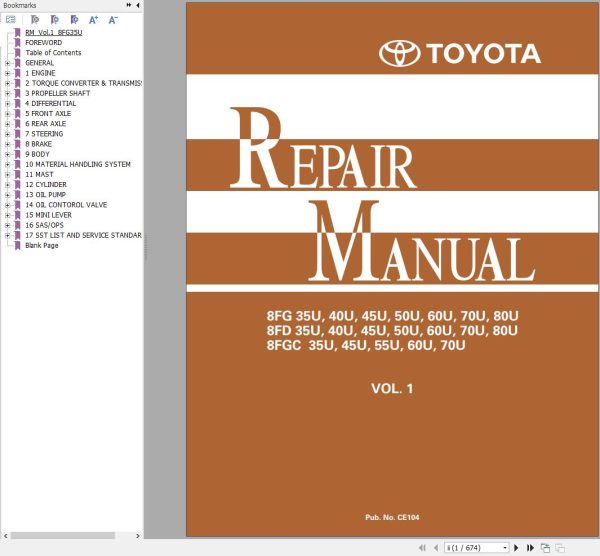Viewport: 600px width, 556px height.
Task: Select the 14 OIL CONTOROL VALVE bookmark
Action: click(66, 205)
